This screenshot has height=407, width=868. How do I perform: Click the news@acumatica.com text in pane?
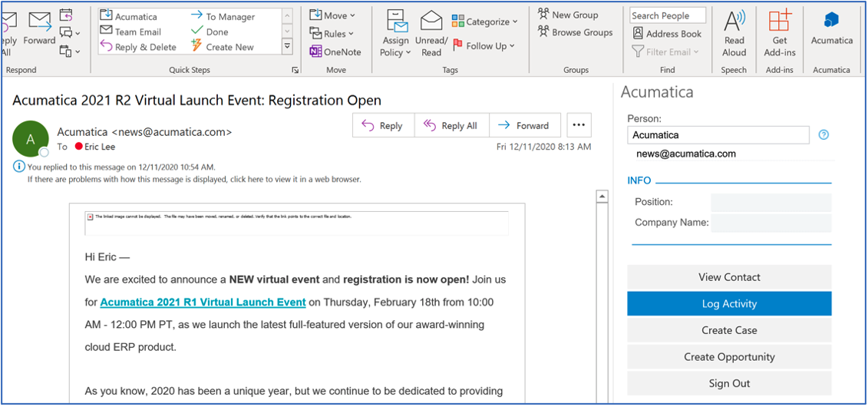pos(686,154)
